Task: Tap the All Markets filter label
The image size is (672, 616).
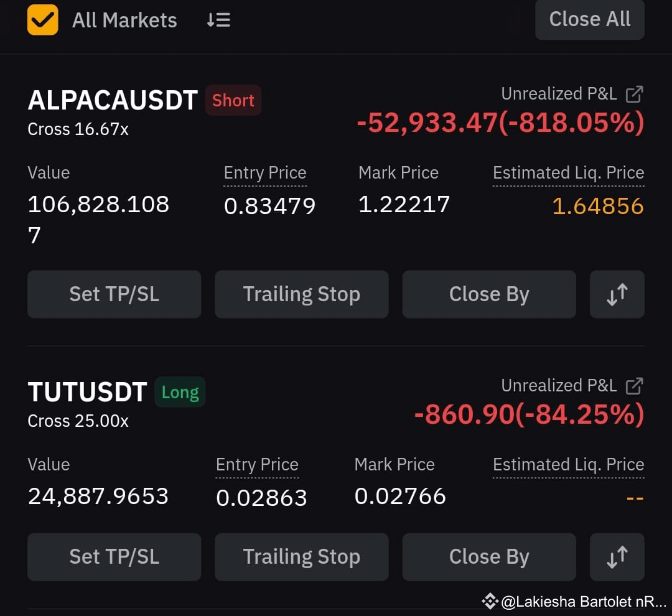Action: [124, 20]
